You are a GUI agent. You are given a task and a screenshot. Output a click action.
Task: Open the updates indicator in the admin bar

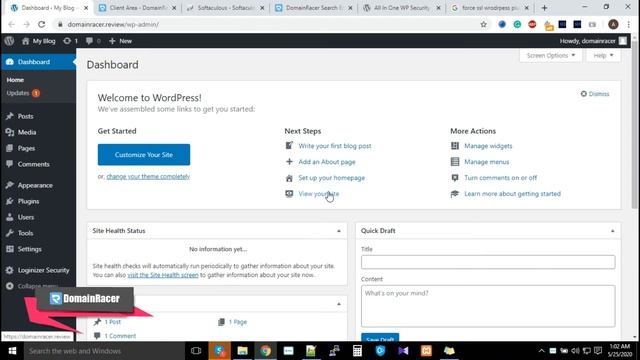point(71,41)
